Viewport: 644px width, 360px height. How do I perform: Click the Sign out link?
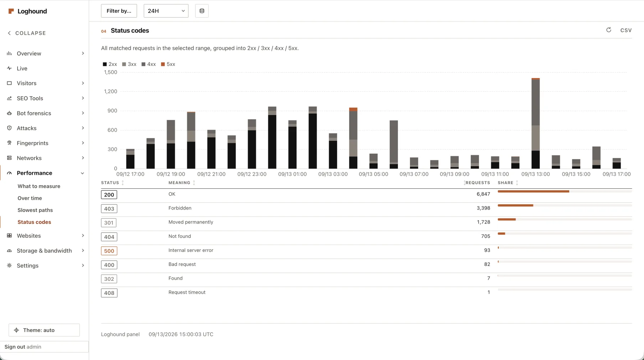15,347
